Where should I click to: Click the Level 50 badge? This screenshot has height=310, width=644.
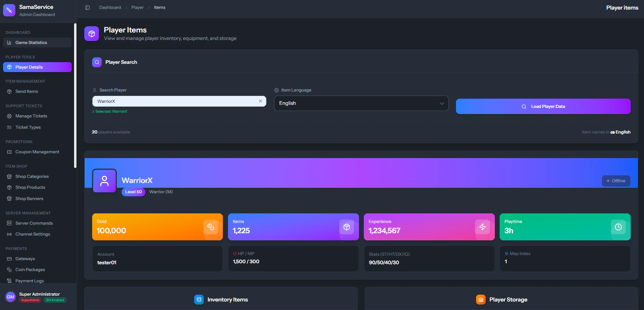[x=133, y=192]
